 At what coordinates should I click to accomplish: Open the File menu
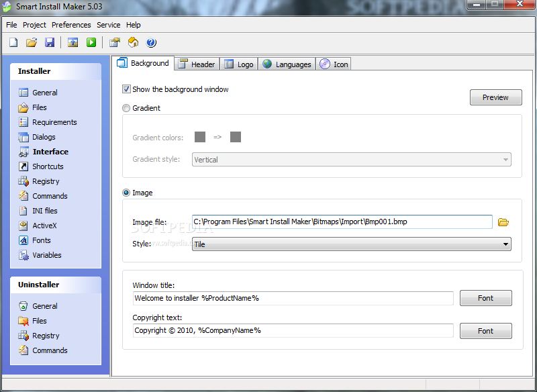pos(11,25)
